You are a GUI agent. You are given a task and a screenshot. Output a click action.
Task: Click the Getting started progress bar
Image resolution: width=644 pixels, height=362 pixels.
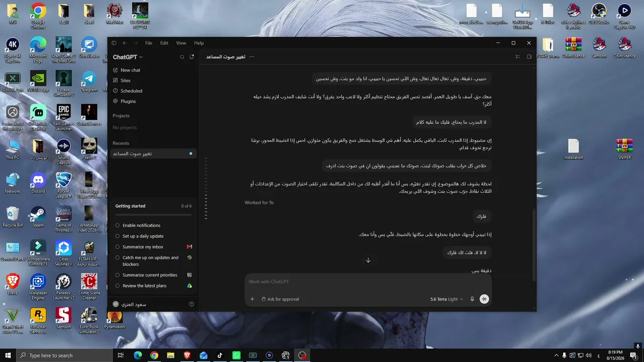[x=153, y=215]
